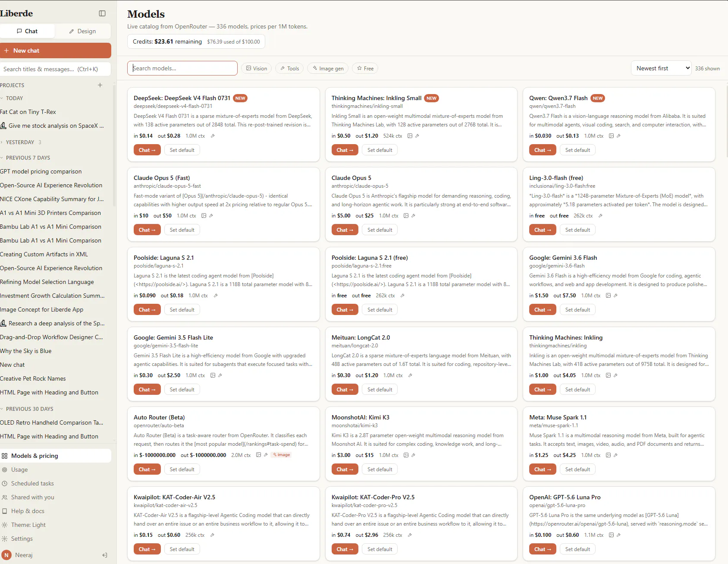Chat with OpenAI GPT-5.6 Luna Pro
728x564 pixels.
point(543,549)
